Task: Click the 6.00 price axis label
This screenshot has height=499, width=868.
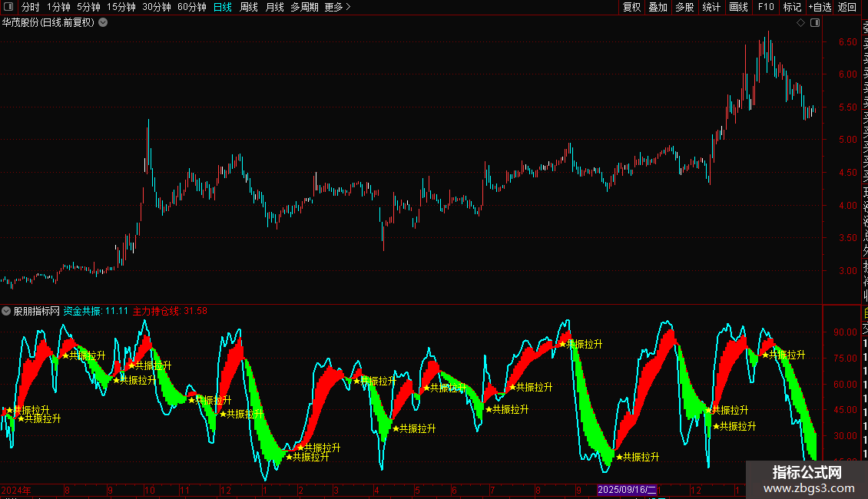Action: click(x=847, y=74)
